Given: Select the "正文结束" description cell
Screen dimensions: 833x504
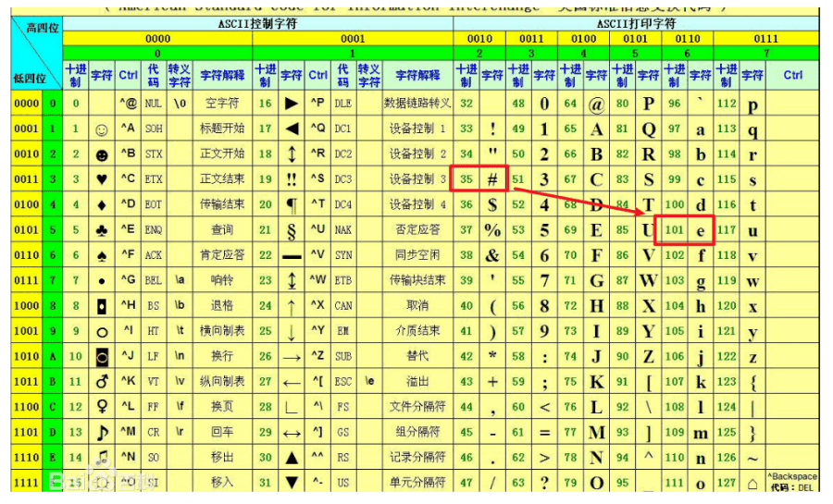Looking at the screenshot, I should pos(222,179).
